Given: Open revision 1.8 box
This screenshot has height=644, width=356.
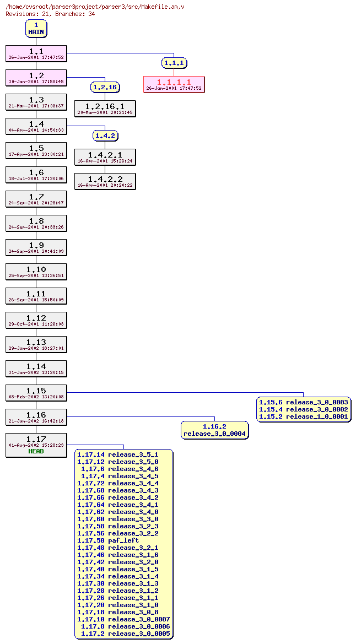Looking at the screenshot, I should [x=36, y=224].
